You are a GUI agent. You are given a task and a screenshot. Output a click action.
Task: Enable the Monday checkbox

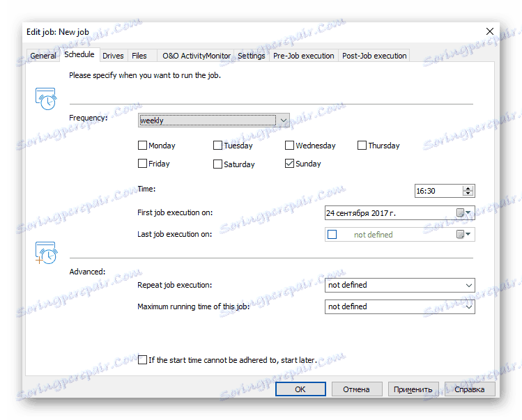pos(142,146)
